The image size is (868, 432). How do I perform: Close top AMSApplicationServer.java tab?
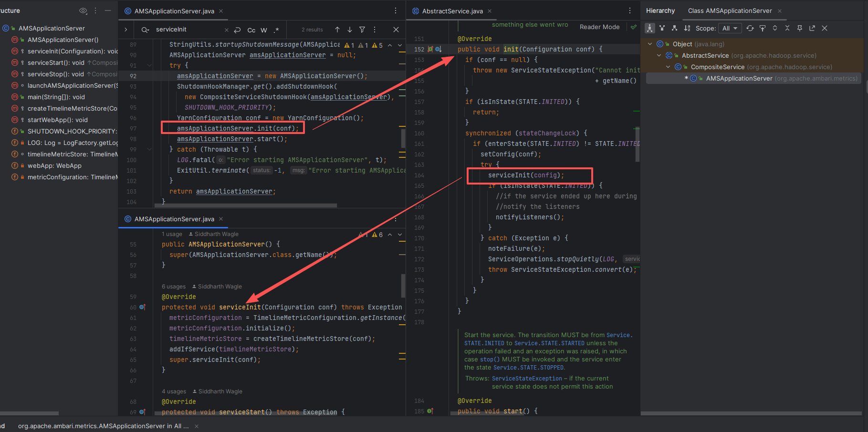pos(221,11)
